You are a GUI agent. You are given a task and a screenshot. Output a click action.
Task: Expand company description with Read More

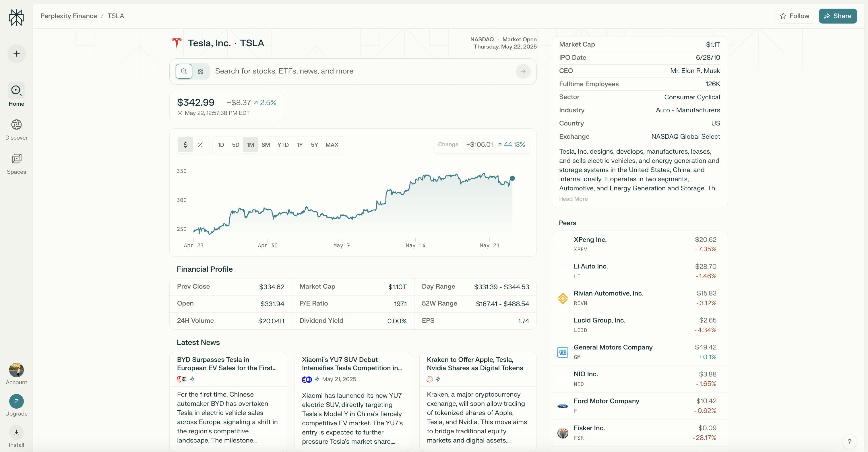click(573, 199)
